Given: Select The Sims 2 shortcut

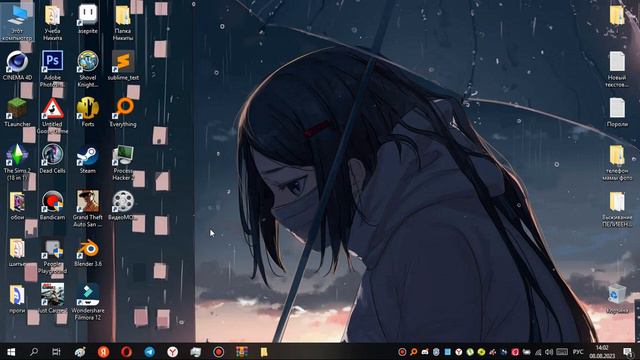Looking at the screenshot, I should (x=17, y=162).
